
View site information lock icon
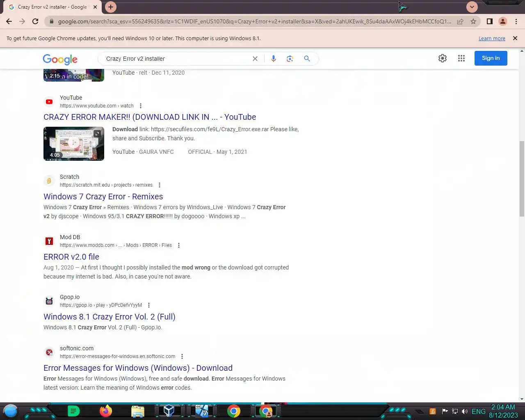[51, 21]
